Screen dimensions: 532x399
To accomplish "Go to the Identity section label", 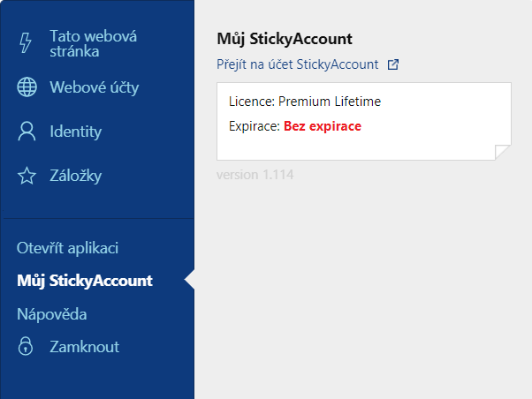I will (76, 132).
